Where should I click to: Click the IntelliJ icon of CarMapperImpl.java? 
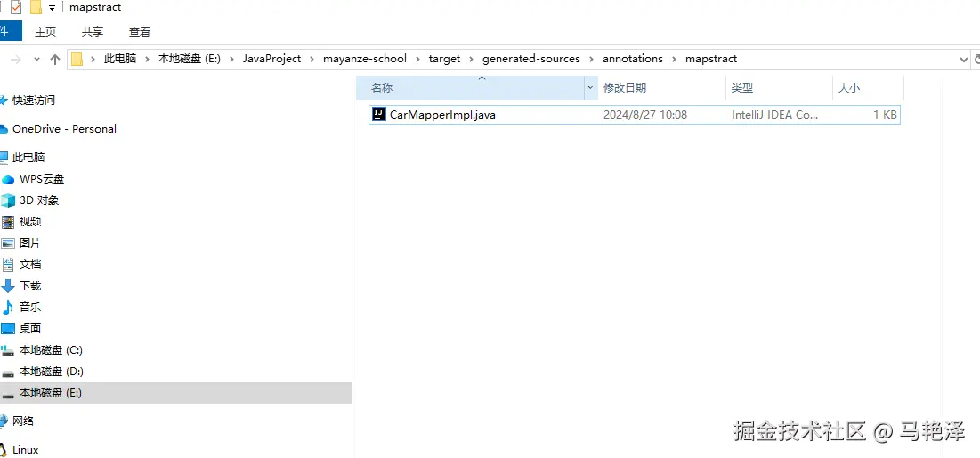click(x=379, y=114)
